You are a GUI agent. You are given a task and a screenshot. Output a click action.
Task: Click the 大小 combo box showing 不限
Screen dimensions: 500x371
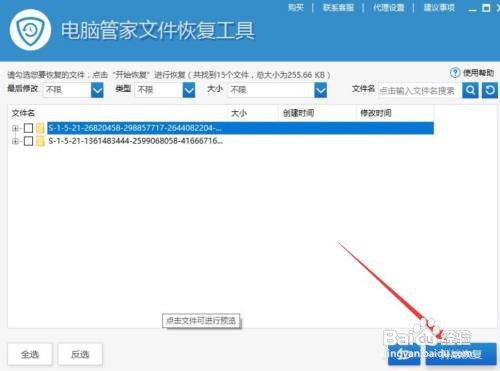(277, 90)
